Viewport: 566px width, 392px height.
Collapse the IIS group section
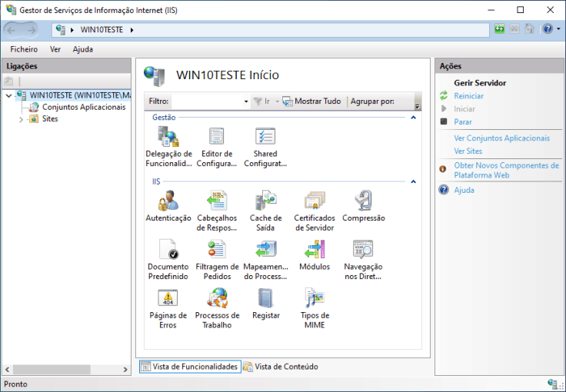pyautogui.click(x=413, y=181)
